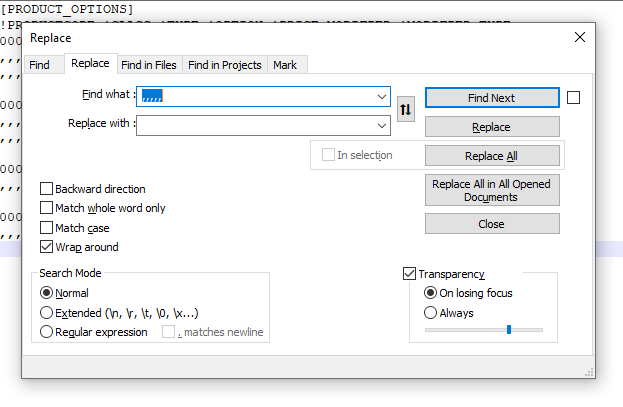Switch to the Find tab

click(x=40, y=65)
